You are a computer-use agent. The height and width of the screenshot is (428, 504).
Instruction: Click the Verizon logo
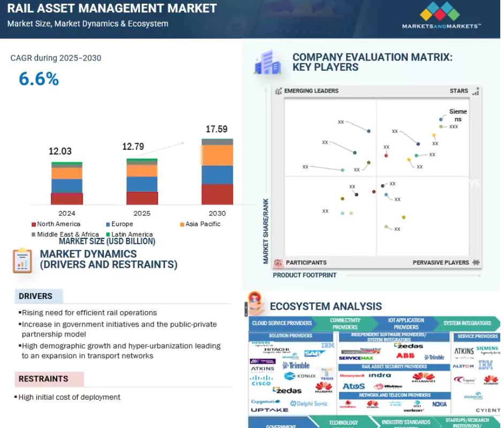(413, 410)
